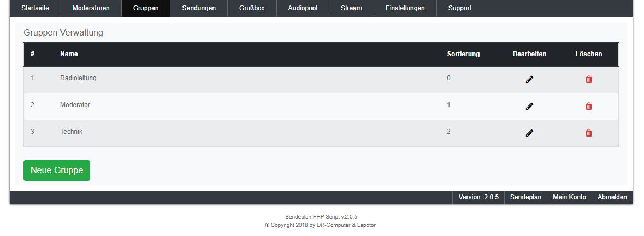Select the Gruppen tab
This screenshot has height=236, width=644.
pyautogui.click(x=146, y=8)
